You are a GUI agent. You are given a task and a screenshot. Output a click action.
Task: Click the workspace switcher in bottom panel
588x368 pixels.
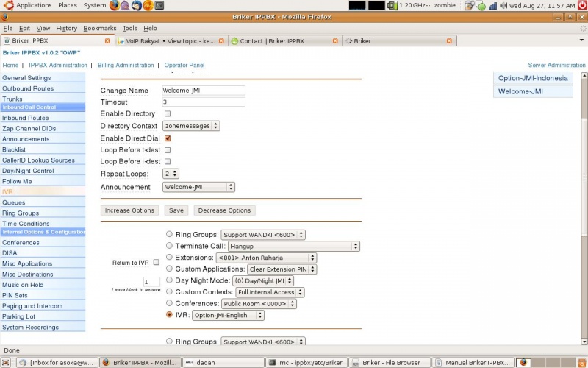545,362
